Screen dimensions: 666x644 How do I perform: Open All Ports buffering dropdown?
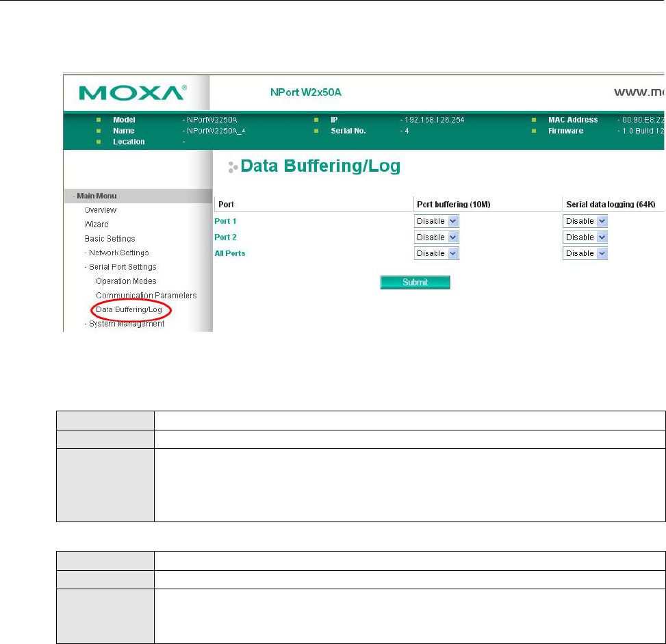coord(436,253)
